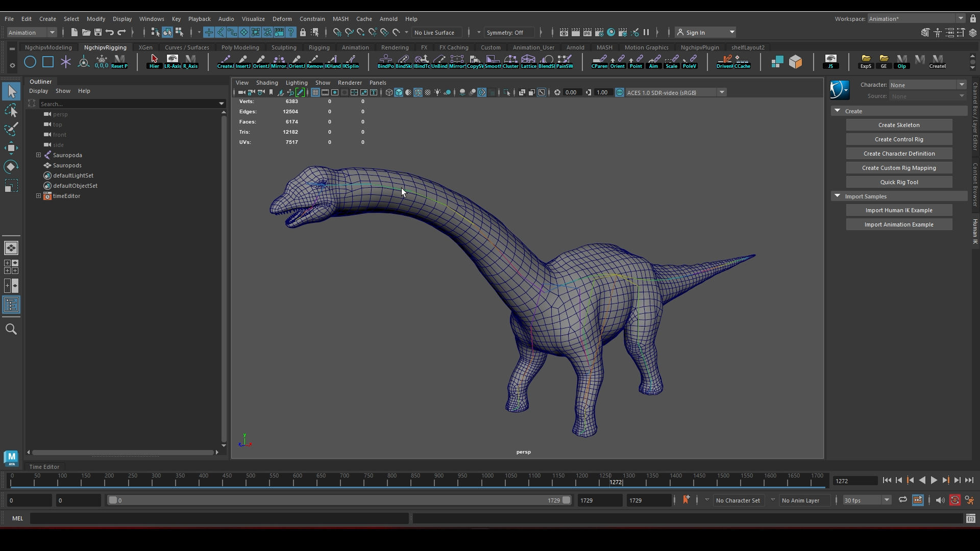
Task: Click the Quick Rig Tool button
Action: point(899,182)
